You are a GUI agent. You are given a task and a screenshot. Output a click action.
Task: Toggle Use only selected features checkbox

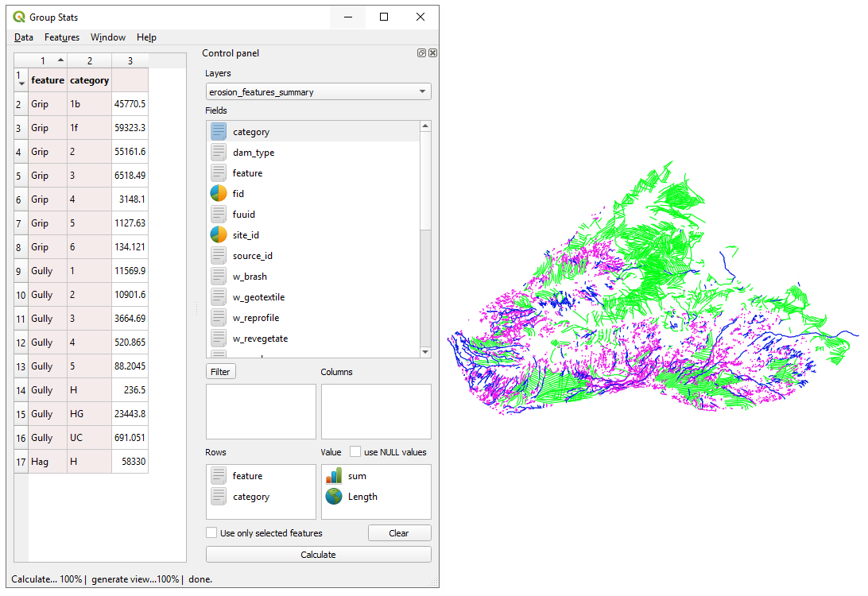click(x=211, y=533)
